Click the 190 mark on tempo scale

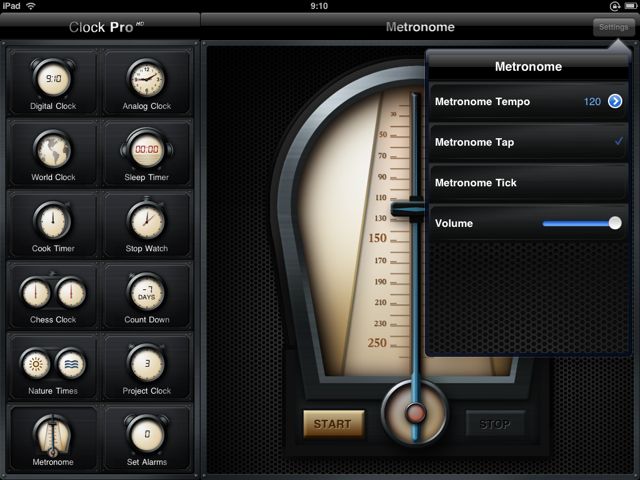click(x=380, y=282)
